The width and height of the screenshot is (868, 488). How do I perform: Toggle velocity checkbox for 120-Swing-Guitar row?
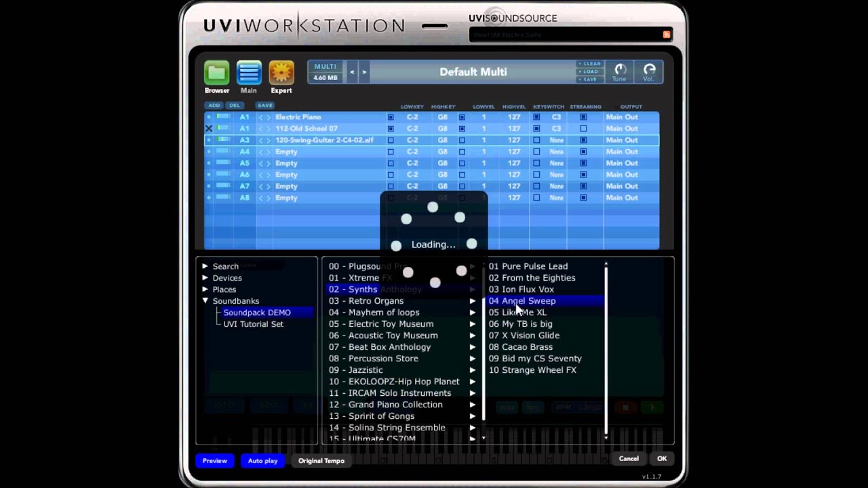point(462,140)
